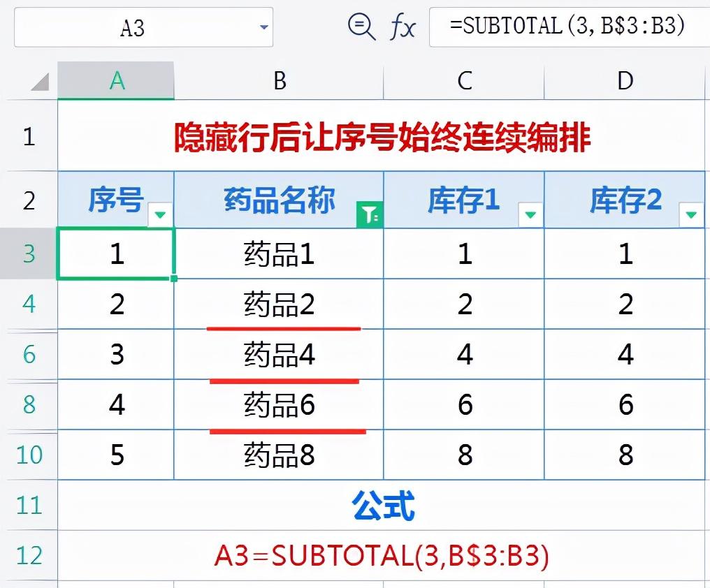The width and height of the screenshot is (710, 588).
Task: Select column B header
Action: [279, 80]
